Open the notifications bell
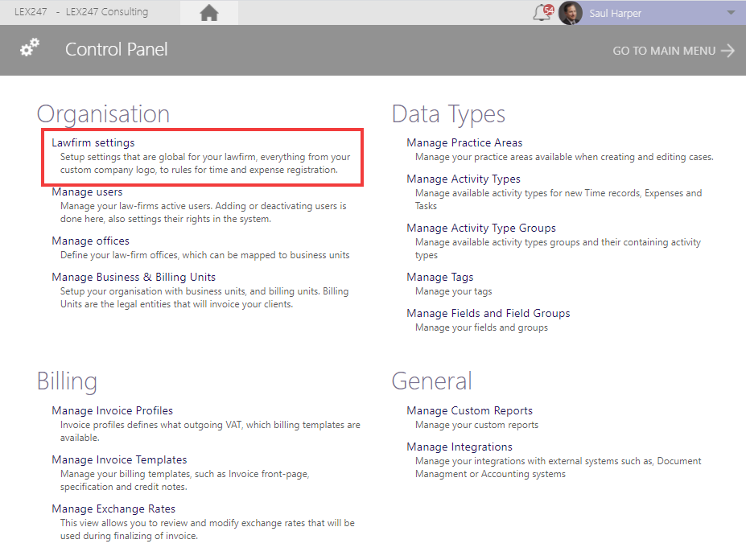Screen dimensions: 746x560 tap(543, 13)
